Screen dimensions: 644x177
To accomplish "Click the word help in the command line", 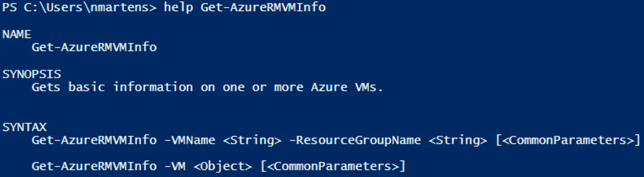I will (178, 7).
